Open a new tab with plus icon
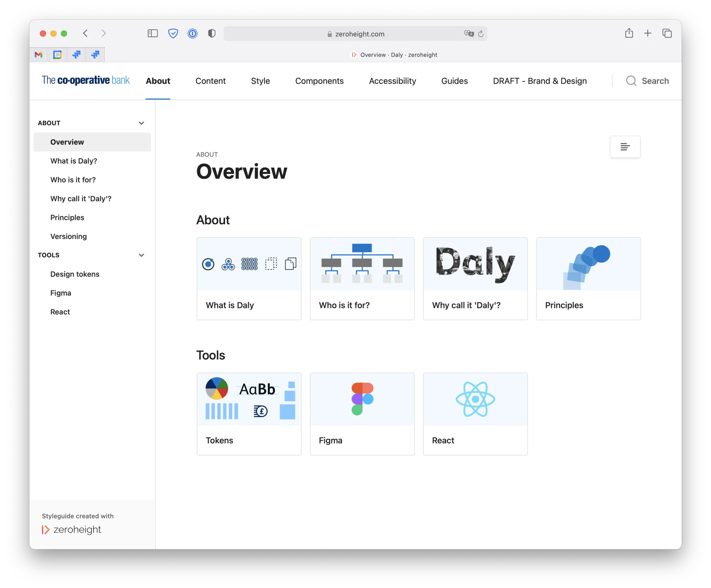This screenshot has width=711, height=588. point(647,33)
